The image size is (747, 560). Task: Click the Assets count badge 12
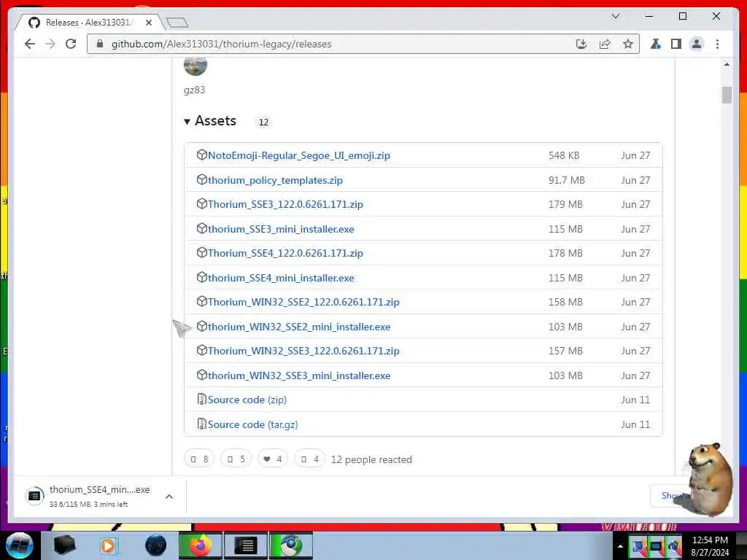tap(263, 122)
